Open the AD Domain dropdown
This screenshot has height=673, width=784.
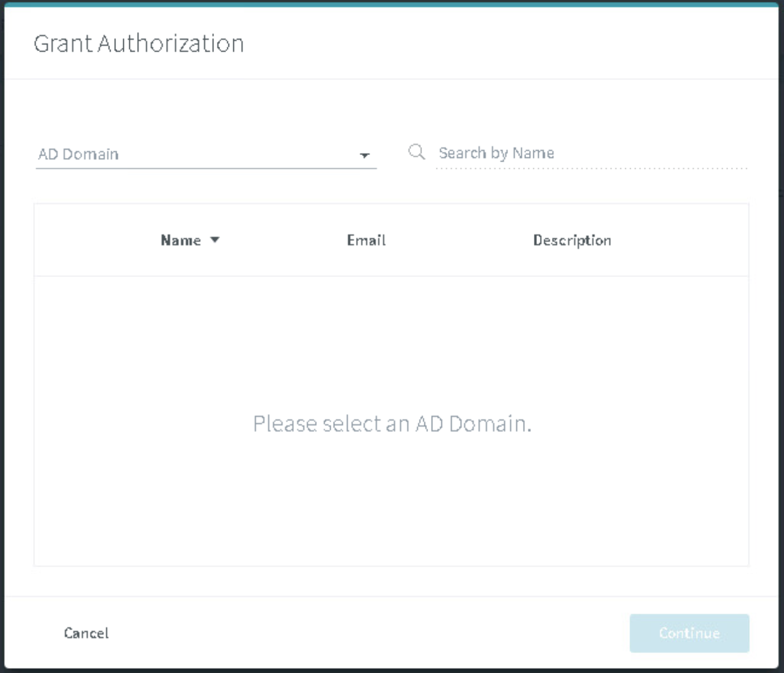(206, 154)
